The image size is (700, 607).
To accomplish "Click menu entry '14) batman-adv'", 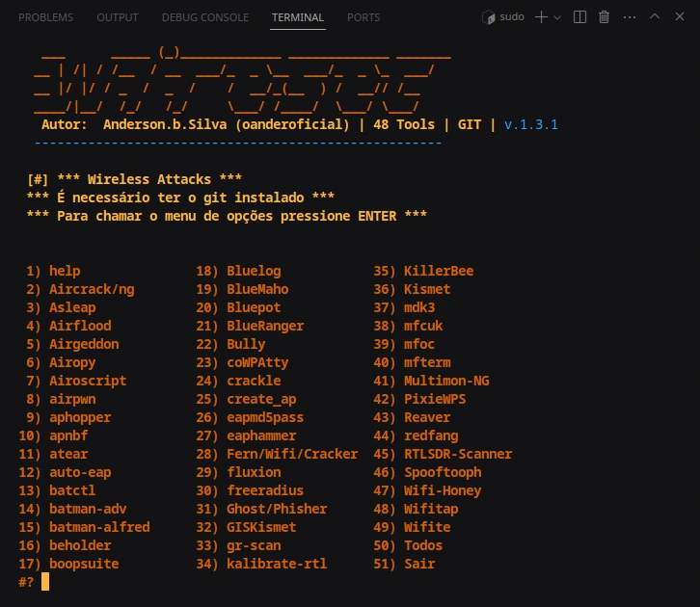I will [72, 509].
